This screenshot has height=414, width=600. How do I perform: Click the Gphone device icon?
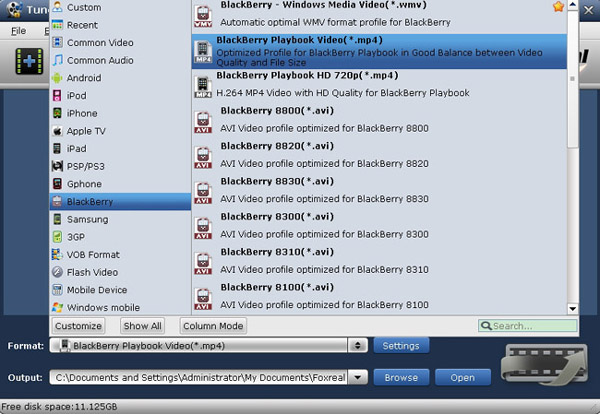tap(57, 184)
